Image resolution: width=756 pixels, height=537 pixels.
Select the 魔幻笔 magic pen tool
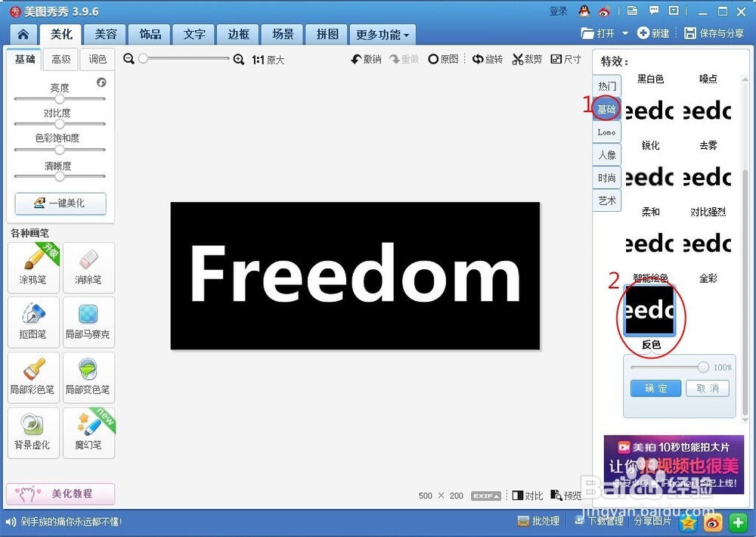pyautogui.click(x=88, y=433)
